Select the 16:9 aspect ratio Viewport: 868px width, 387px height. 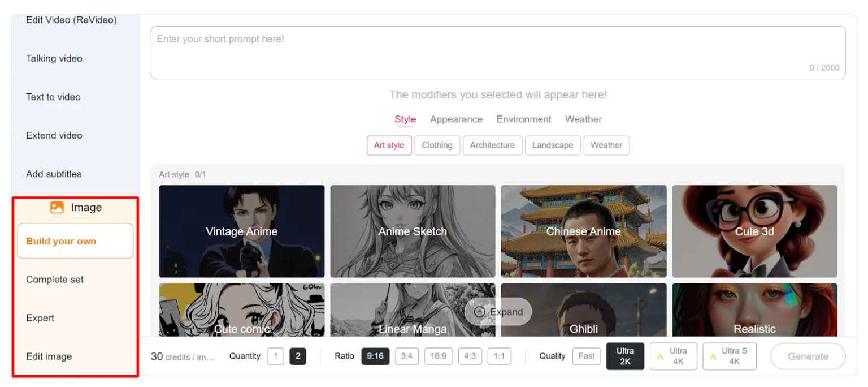pos(439,356)
